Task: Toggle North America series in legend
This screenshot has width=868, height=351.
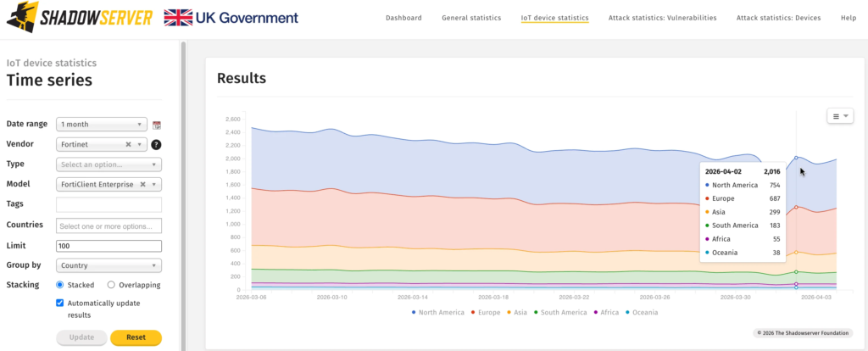Action: point(438,313)
